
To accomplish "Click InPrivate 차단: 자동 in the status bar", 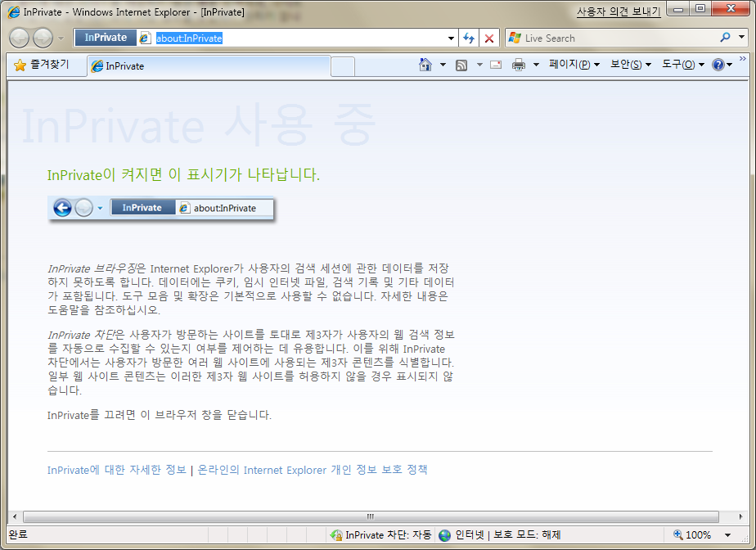I will tap(381, 534).
